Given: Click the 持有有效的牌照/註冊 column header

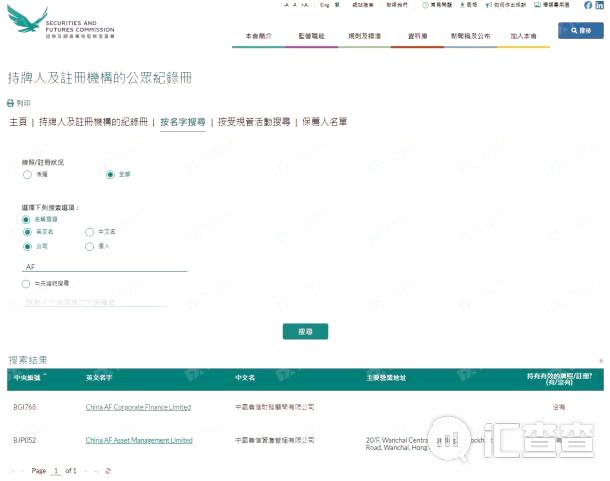Looking at the screenshot, I should coord(559,379).
